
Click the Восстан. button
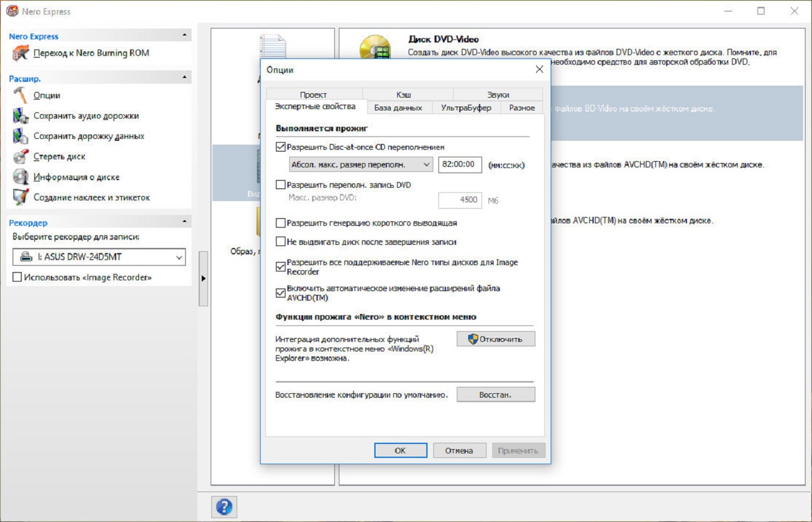(x=495, y=395)
